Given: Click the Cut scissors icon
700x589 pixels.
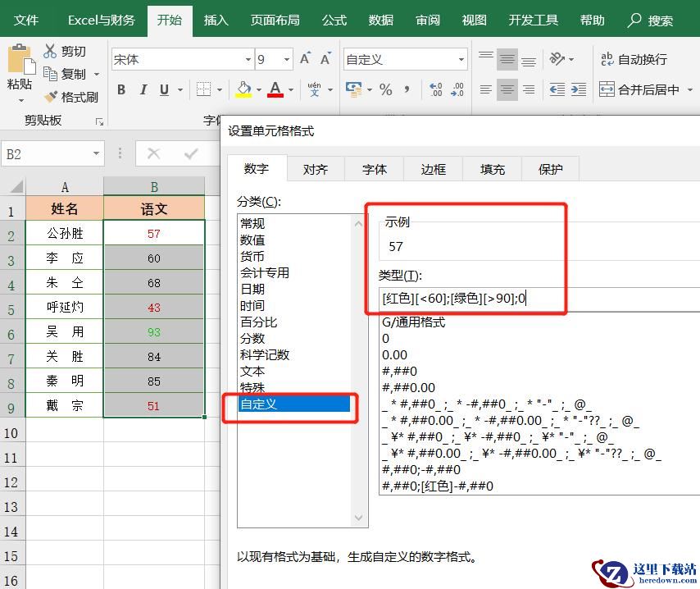Looking at the screenshot, I should [x=49, y=51].
